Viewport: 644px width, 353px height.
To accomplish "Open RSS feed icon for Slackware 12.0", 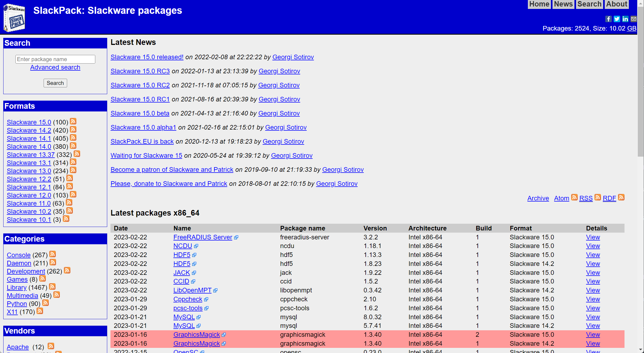I will tap(73, 194).
